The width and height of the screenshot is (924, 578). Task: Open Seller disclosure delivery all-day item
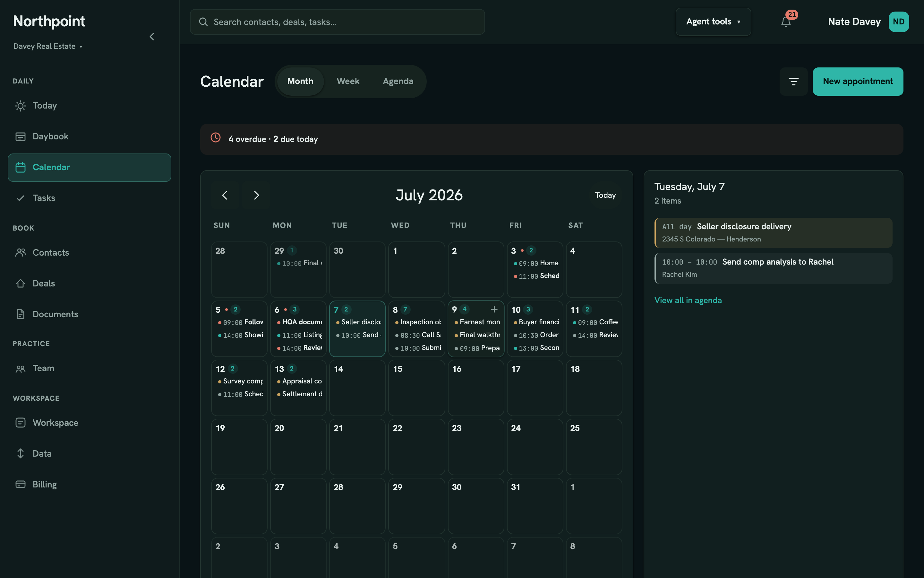pos(773,233)
